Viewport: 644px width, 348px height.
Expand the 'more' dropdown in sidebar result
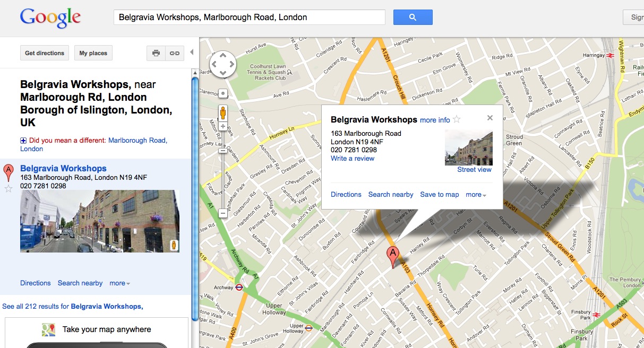point(119,283)
